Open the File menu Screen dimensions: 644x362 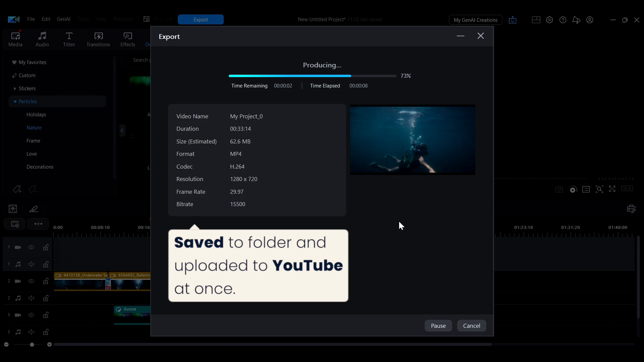click(x=31, y=19)
